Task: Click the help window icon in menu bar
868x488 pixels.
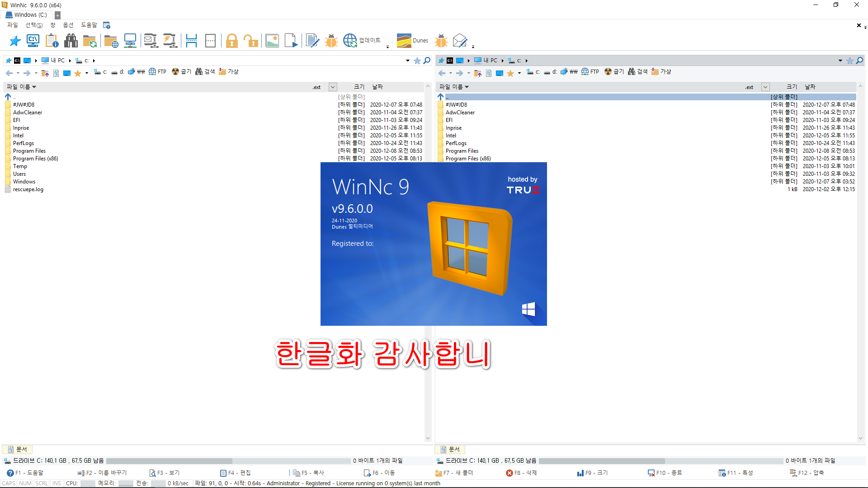Action: click(107, 25)
